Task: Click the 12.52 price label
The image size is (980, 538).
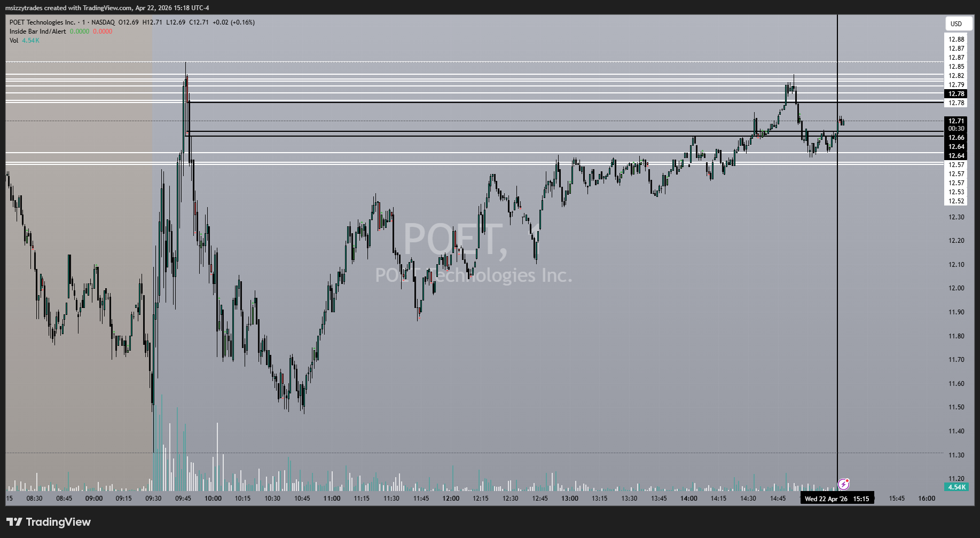Action: tap(956, 201)
